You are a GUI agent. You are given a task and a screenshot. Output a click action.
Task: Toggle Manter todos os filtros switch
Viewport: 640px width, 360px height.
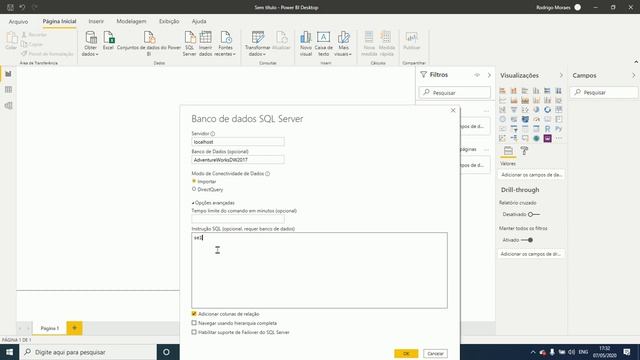[527, 240]
